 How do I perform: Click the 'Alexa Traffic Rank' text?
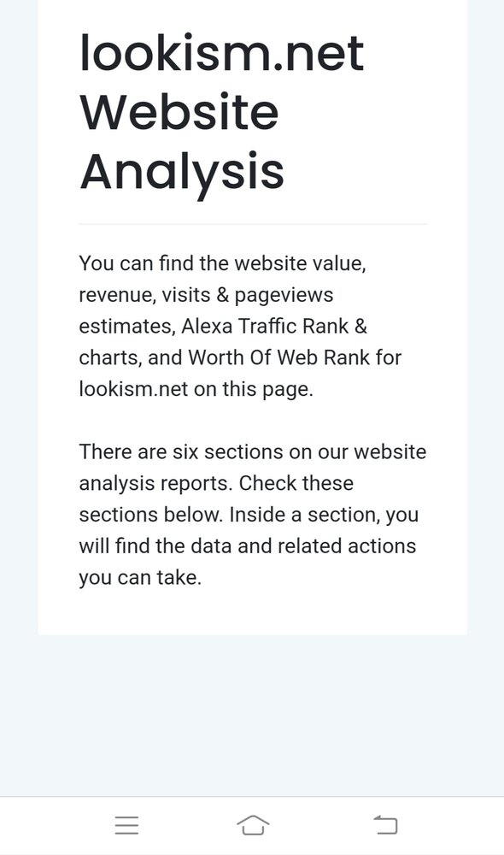[265, 326]
